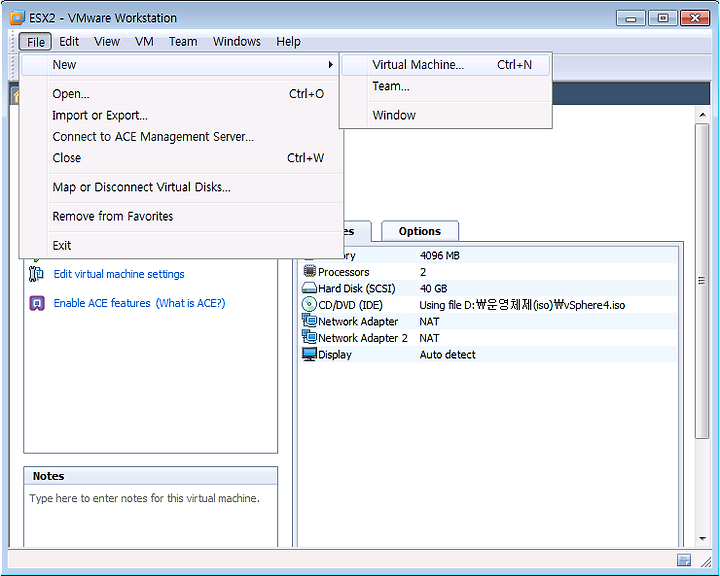Select the Processors device row
The height and width of the screenshot is (576, 720).
pos(489,272)
